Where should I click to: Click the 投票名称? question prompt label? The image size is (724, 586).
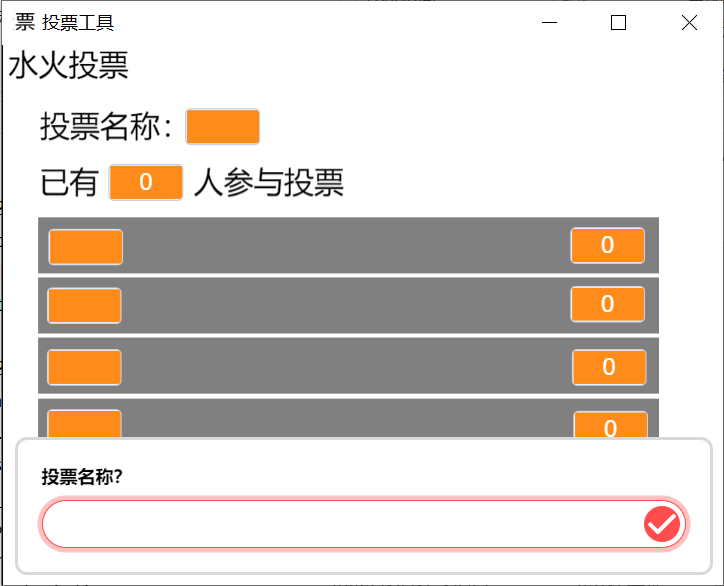point(82,477)
